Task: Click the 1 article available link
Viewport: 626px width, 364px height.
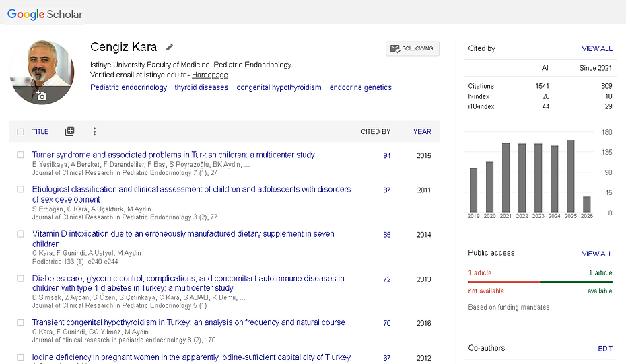Action: pyautogui.click(x=600, y=272)
